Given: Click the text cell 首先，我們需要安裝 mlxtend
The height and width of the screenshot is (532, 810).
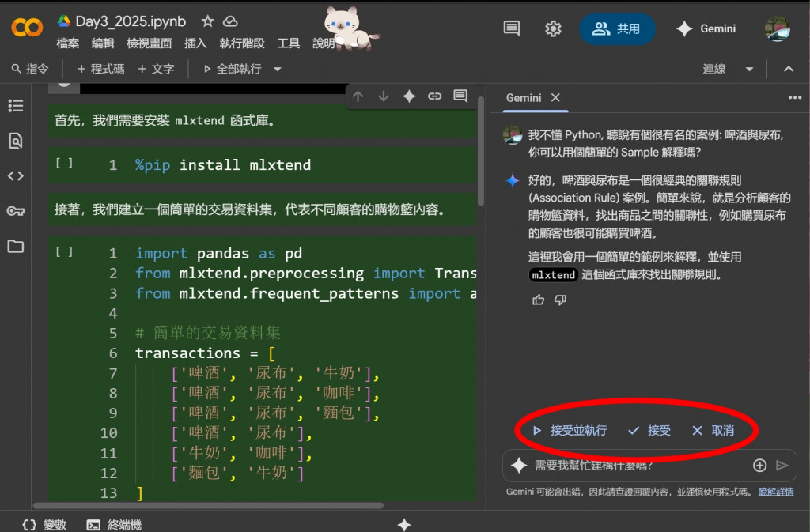Looking at the screenshot, I should [262, 120].
